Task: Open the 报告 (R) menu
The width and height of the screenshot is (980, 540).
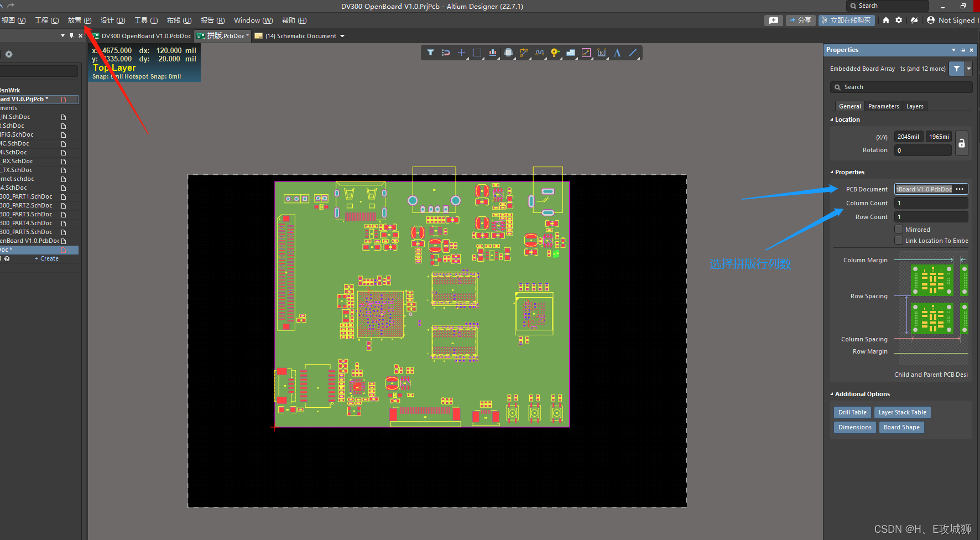Action: pos(212,20)
